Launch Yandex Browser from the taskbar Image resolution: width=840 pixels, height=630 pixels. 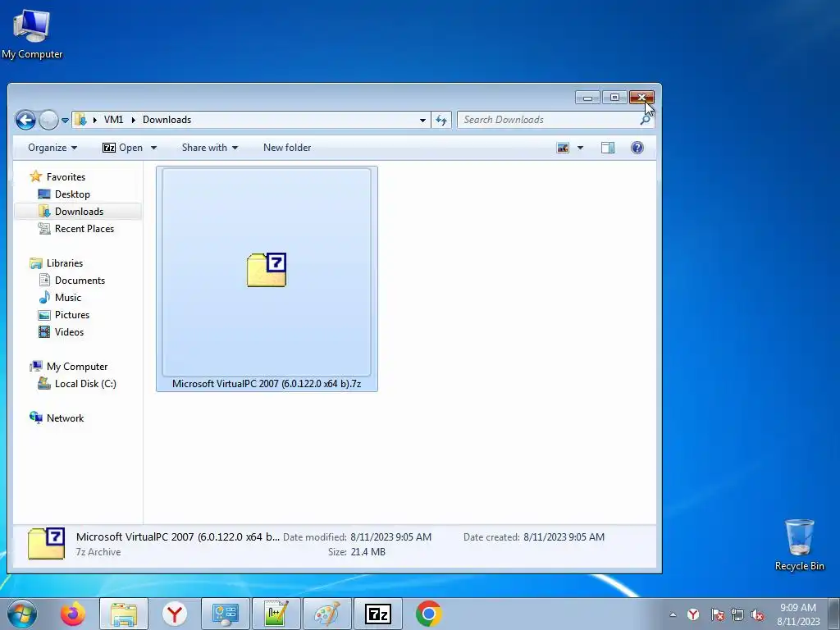pos(175,614)
